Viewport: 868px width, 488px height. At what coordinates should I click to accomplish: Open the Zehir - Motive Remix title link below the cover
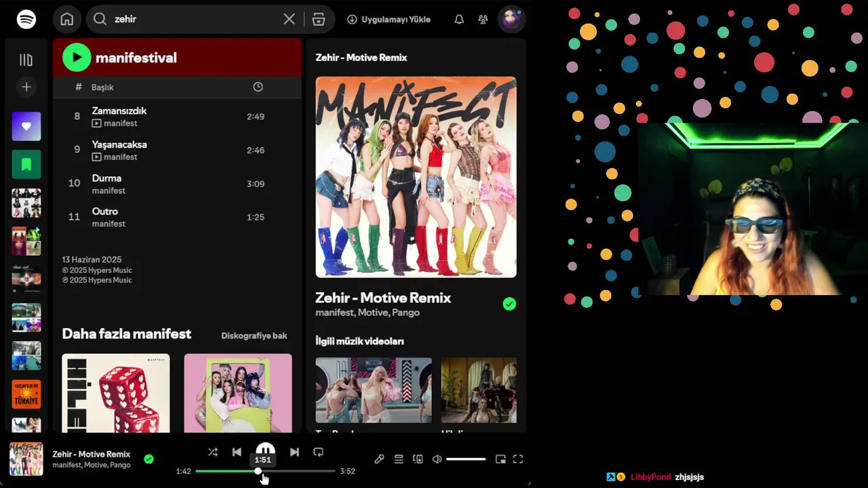[383, 298]
